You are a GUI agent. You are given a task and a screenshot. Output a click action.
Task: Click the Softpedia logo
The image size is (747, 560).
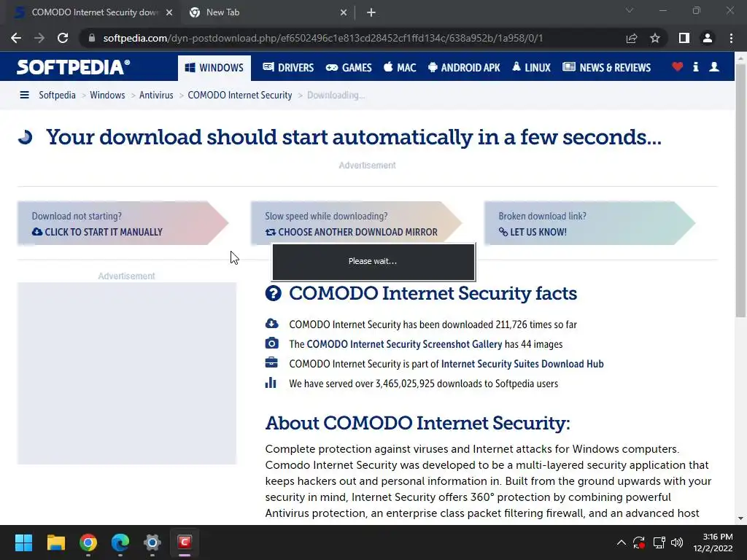click(x=74, y=67)
